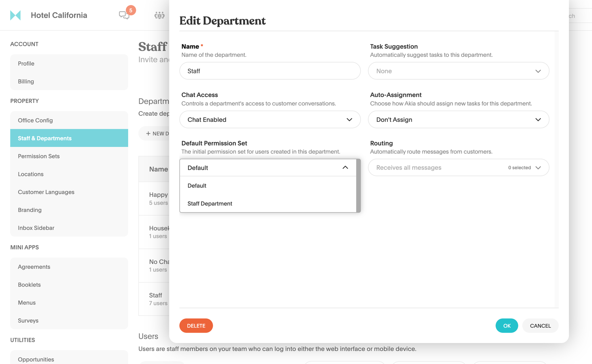
Task: Click the Akia logo icon top-left
Action: click(x=15, y=14)
